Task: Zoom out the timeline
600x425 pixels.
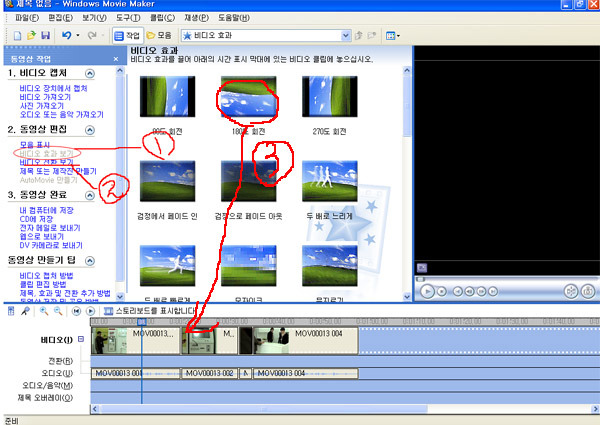Action: pos(58,311)
